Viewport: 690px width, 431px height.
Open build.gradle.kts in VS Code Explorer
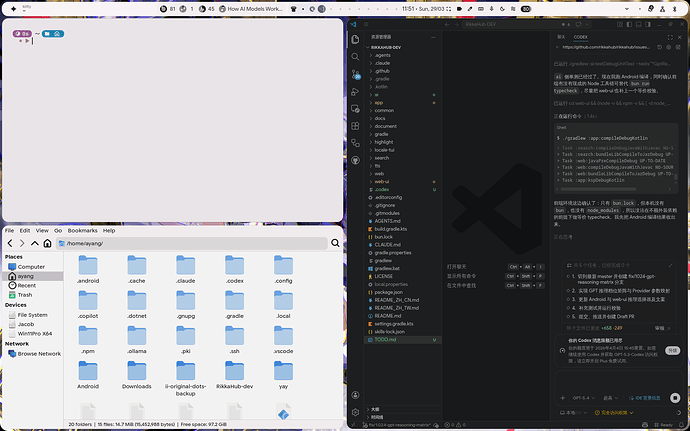tap(403, 229)
